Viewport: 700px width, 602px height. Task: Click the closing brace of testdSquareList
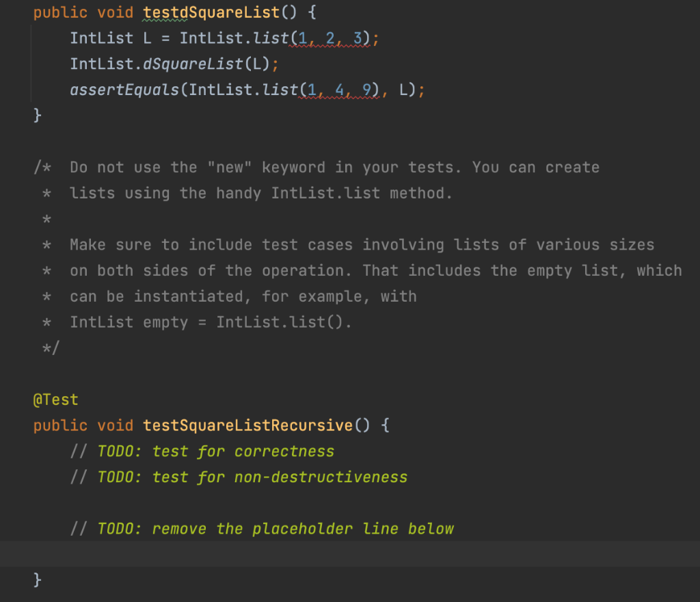click(x=36, y=115)
